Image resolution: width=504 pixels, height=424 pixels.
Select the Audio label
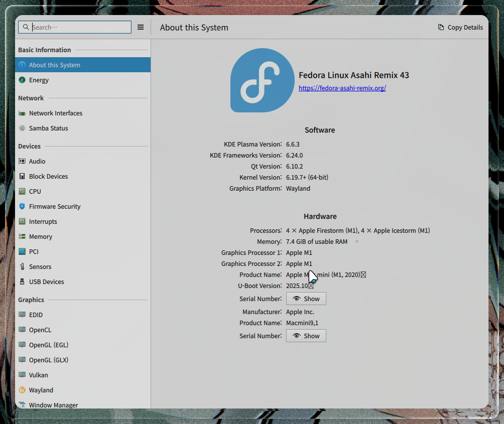click(37, 161)
